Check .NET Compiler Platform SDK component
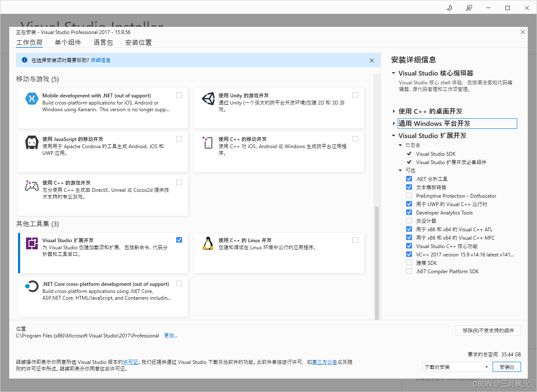Screen dimensions: 537x392 click(x=409, y=271)
